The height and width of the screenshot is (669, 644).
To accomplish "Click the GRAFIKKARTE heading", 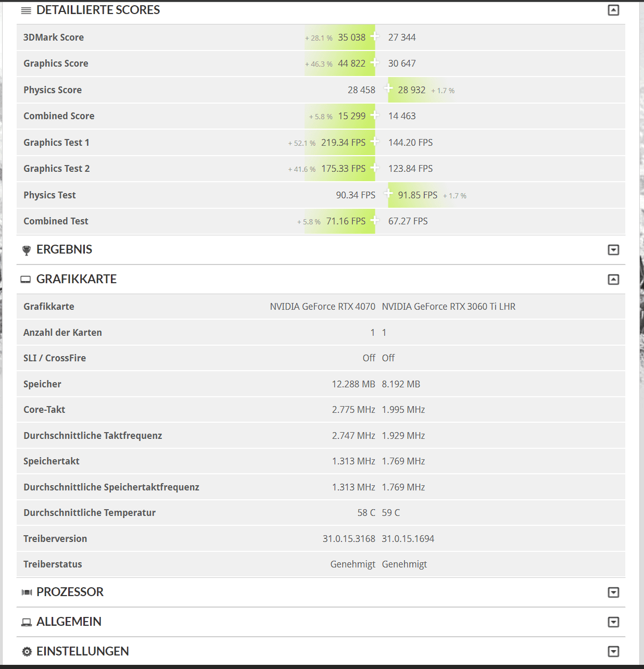I will tap(77, 279).
